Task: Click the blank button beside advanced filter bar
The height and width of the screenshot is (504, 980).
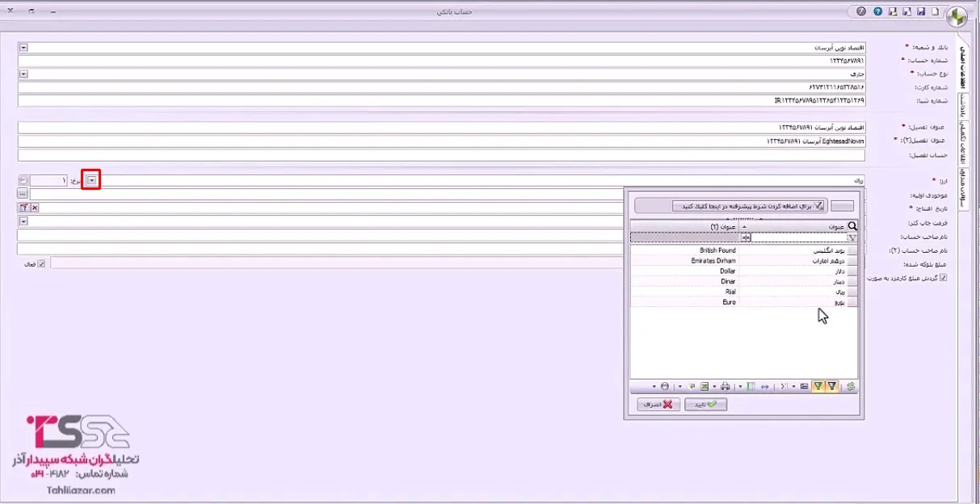Action: click(842, 206)
